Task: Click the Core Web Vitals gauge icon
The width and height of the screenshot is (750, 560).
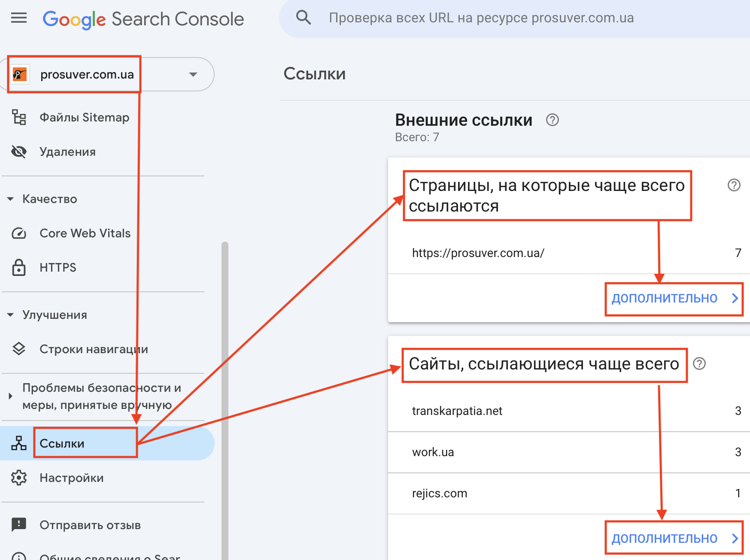Action: [19, 233]
